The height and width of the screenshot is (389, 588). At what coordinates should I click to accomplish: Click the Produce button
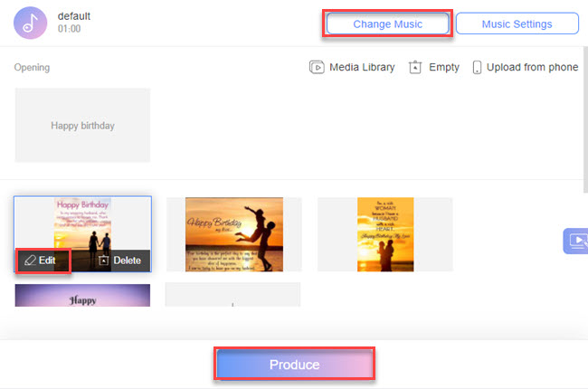point(295,365)
